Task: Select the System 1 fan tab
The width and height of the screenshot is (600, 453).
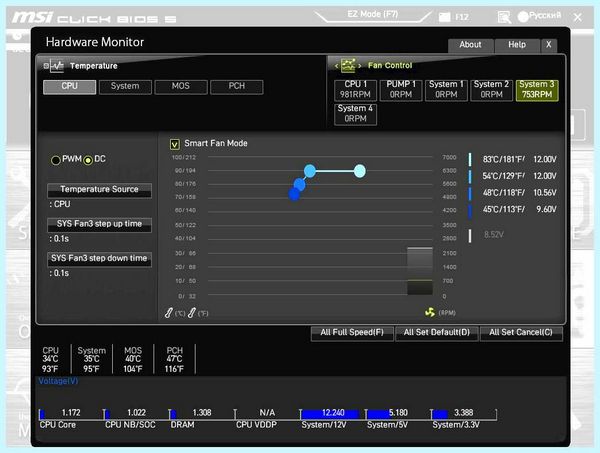Action: 446,90
